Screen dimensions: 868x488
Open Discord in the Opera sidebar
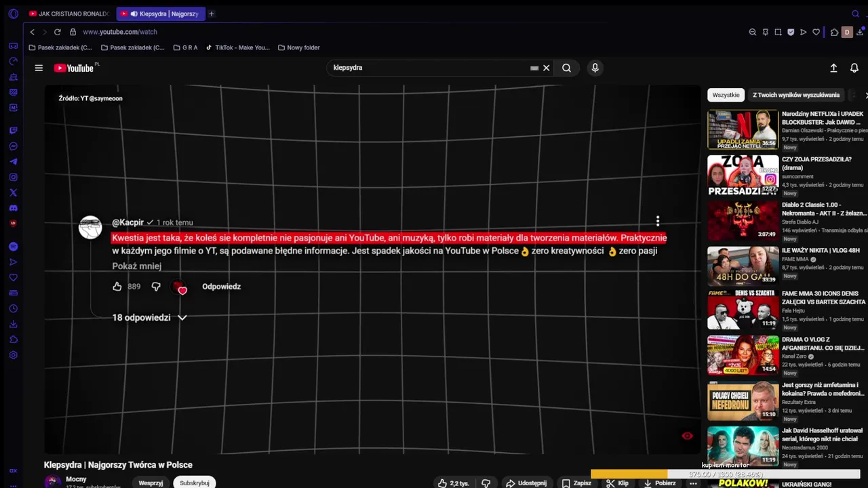(13, 208)
